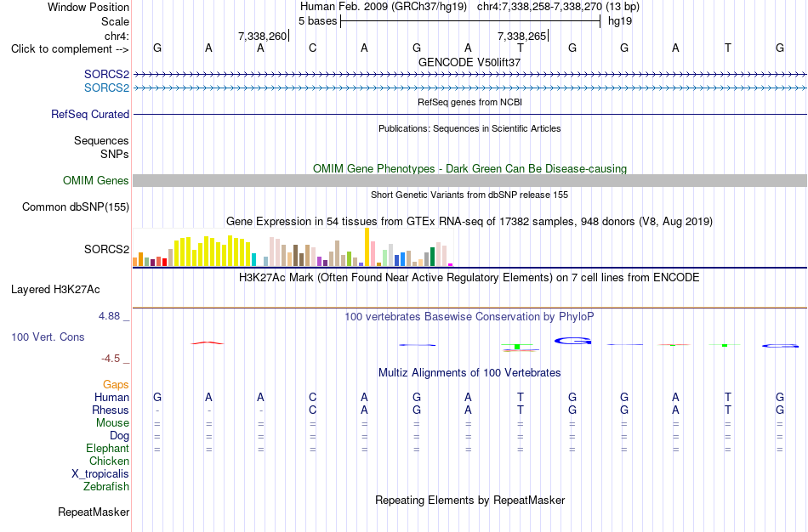Image resolution: width=808 pixels, height=532 pixels.
Task: Click the Chicken alignment row label
Action: coord(109,461)
